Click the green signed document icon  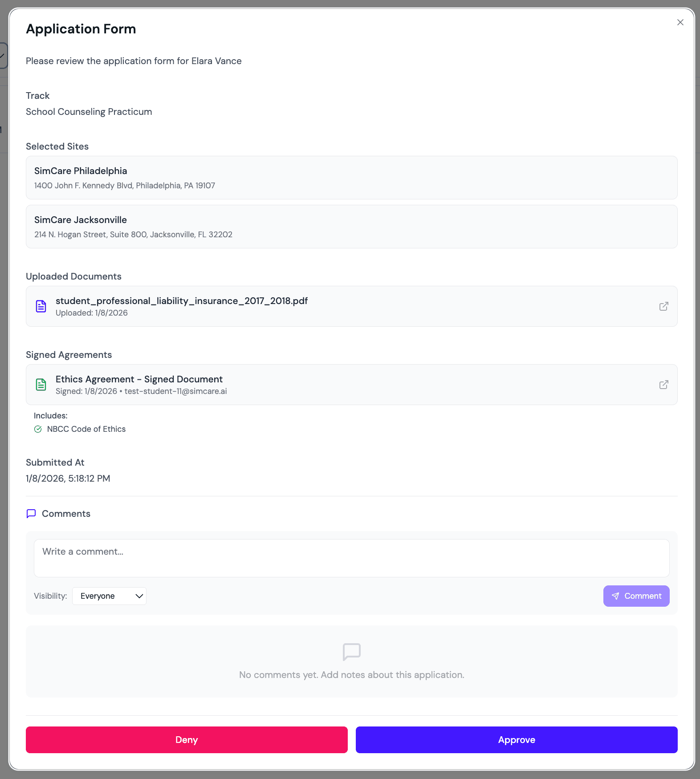[41, 385]
